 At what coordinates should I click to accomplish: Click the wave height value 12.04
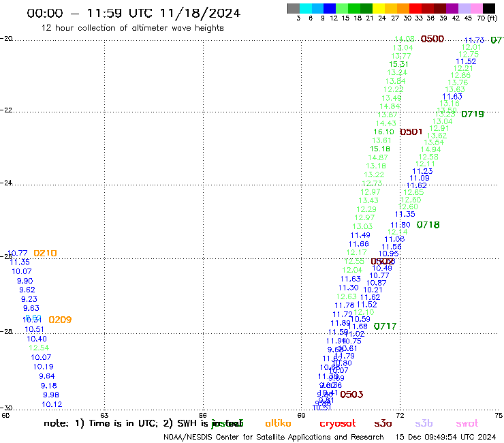[352, 271]
